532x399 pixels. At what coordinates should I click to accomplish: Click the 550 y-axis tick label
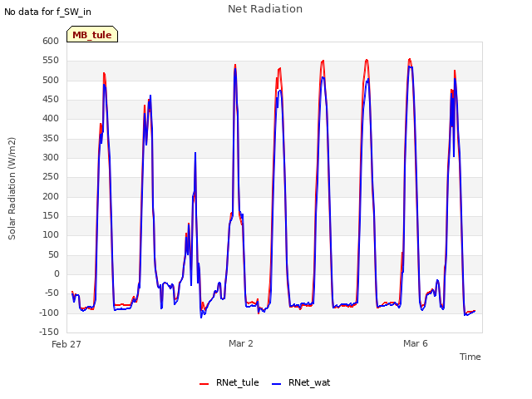click(x=51, y=61)
